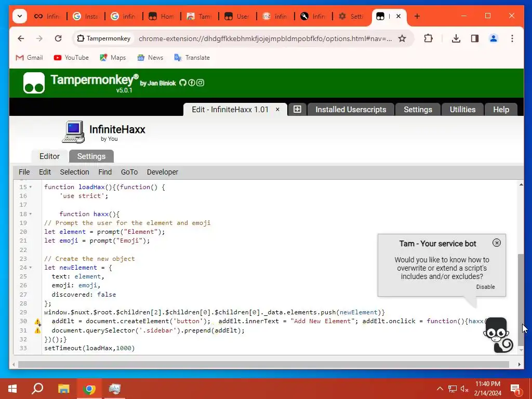Collapse code fold arrow on line 24
The image size is (532, 399).
31,268
